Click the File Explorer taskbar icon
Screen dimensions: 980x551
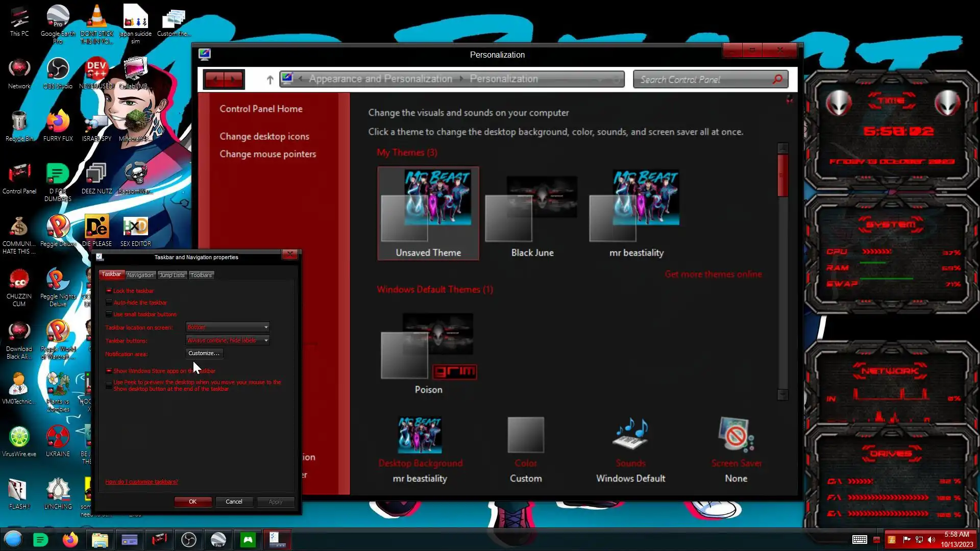tap(100, 540)
